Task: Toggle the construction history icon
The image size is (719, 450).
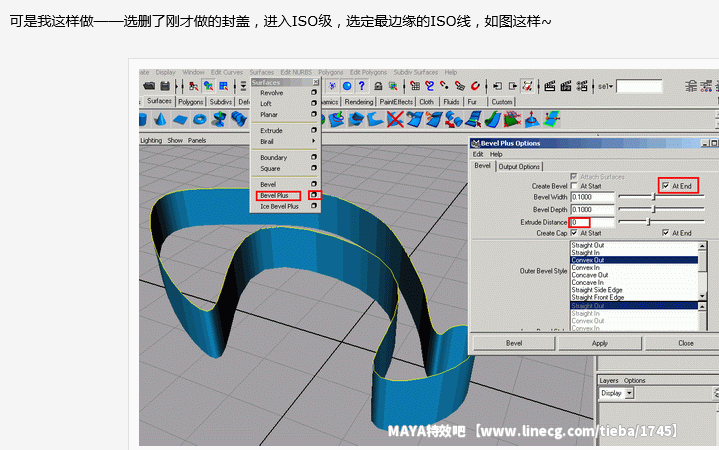Action: pyautogui.click(x=528, y=86)
